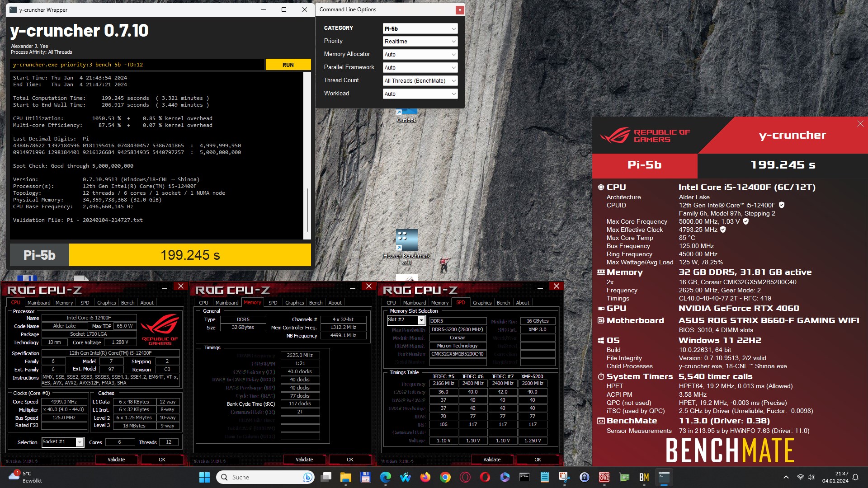Click the DDR5-5200 (2600 MHz) bandwidth field
868x488 pixels.
458,329
